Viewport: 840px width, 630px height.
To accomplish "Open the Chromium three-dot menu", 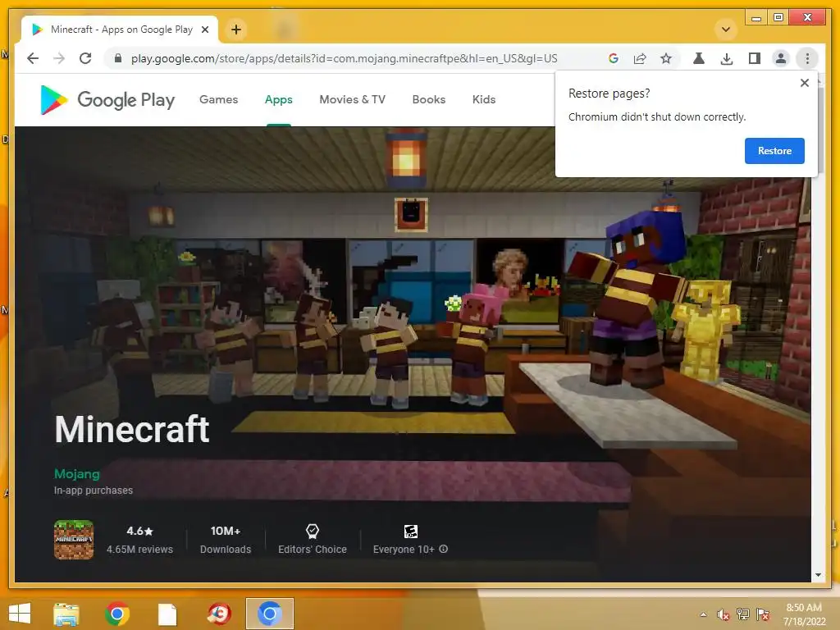I will click(807, 58).
